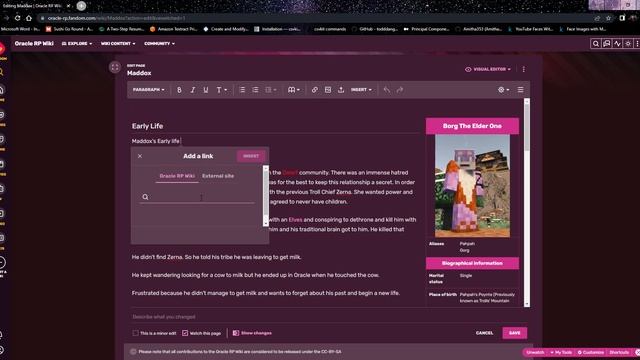
Task: Click the editor content vertical scrollbar
Action: 527,202
